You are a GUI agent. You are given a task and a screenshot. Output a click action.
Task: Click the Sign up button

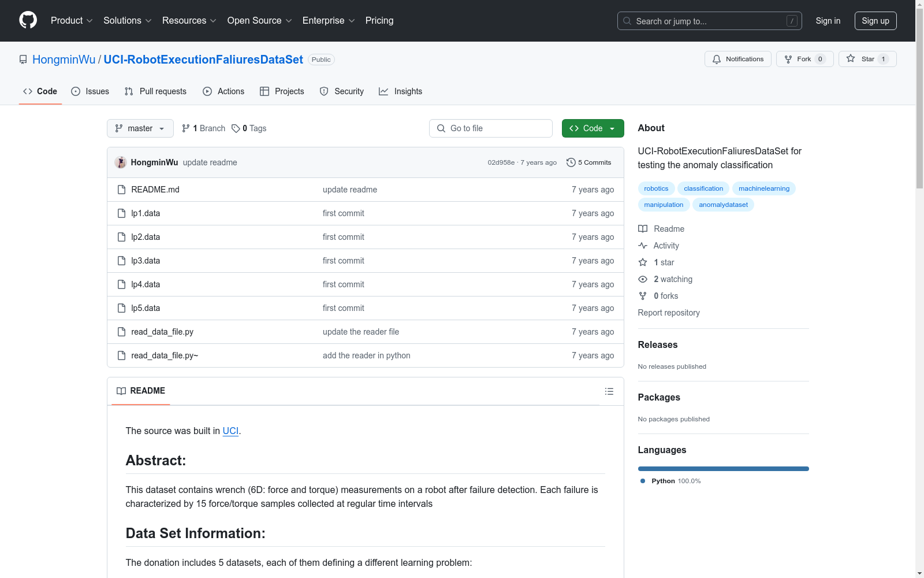coord(875,21)
